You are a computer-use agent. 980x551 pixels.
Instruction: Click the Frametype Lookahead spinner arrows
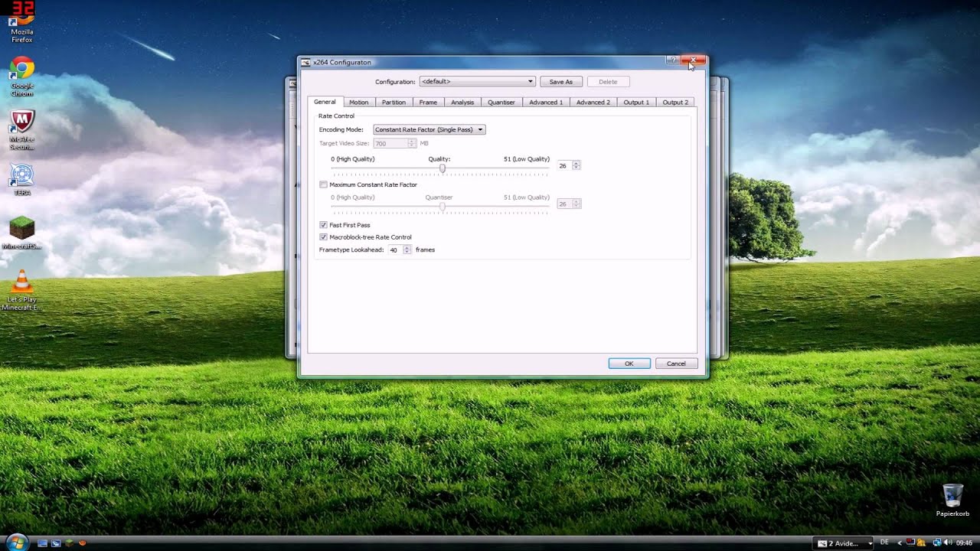(407, 249)
